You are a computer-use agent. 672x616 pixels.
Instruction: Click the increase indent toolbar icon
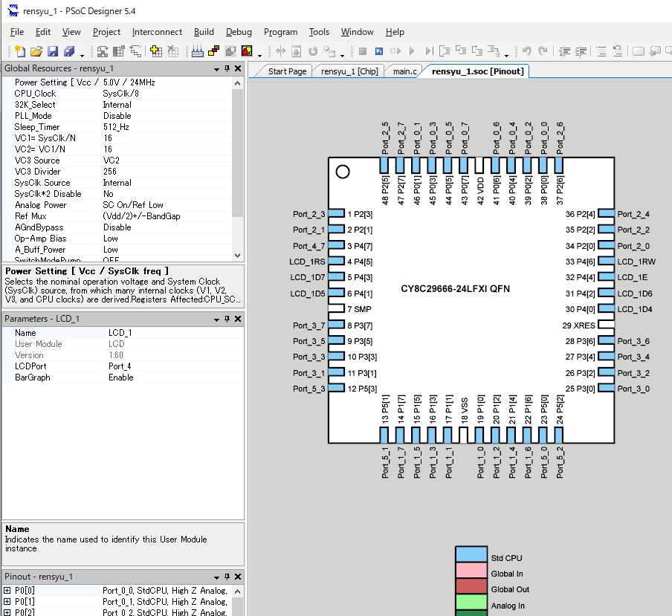coord(581,51)
